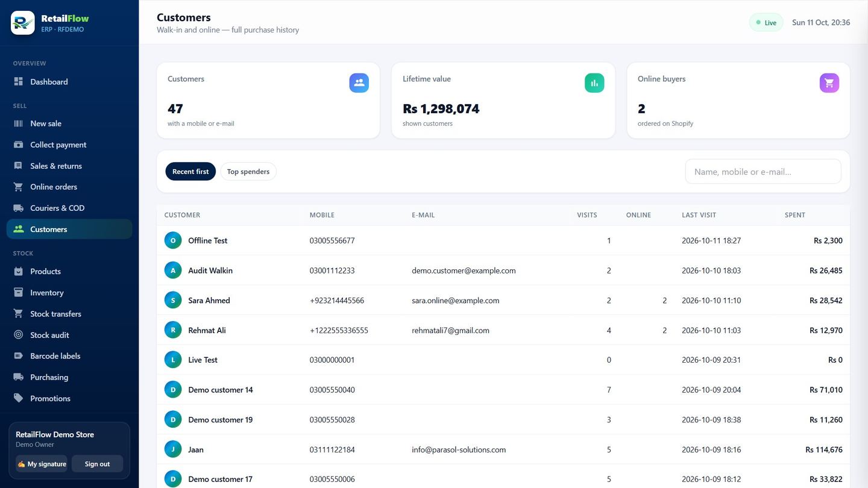The width and height of the screenshot is (868, 488).
Task: Click the Couriers & COD truck icon
Action: click(19, 208)
